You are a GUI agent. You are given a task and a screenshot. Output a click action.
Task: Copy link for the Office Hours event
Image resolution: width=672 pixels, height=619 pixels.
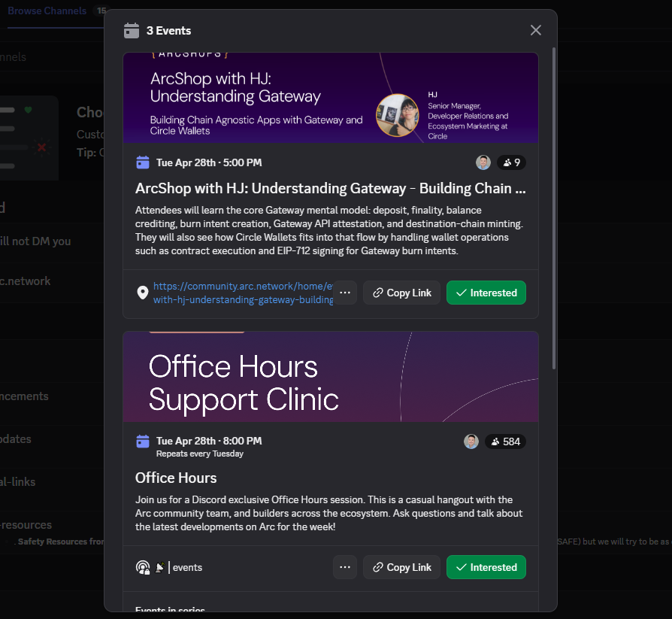tap(401, 567)
